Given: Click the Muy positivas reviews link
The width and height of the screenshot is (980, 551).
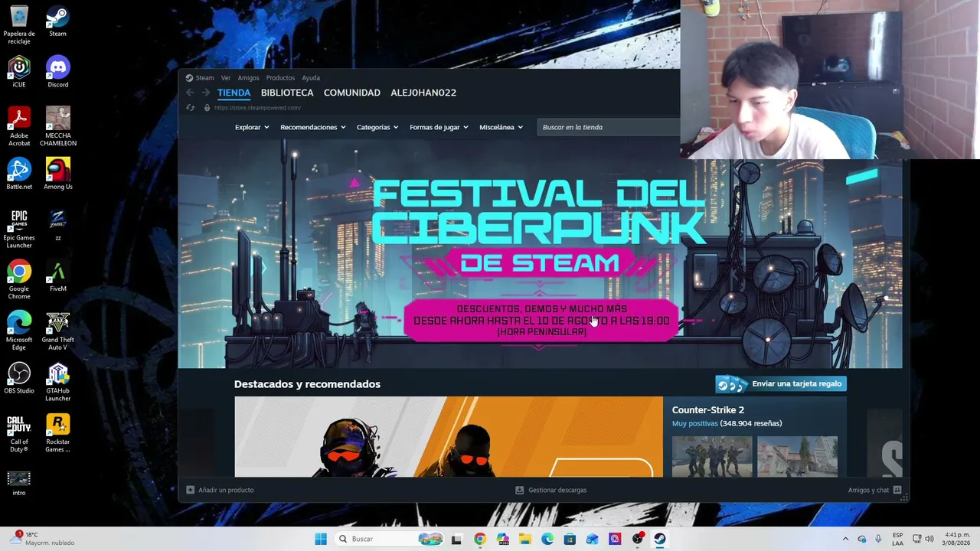Looking at the screenshot, I should 695,423.
